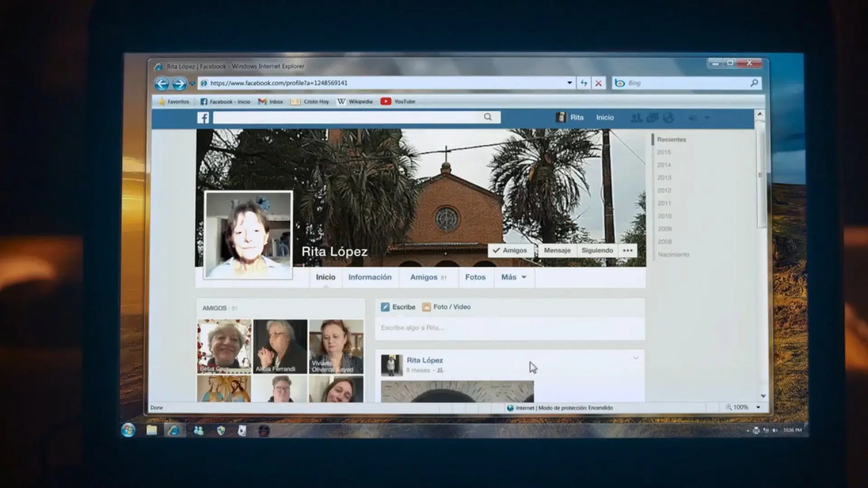868x488 pixels.
Task: Click the Facebook logo icon
Action: tap(203, 118)
